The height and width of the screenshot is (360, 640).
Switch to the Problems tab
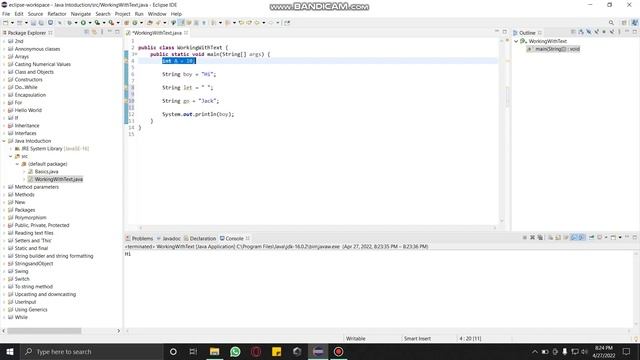click(x=139, y=238)
